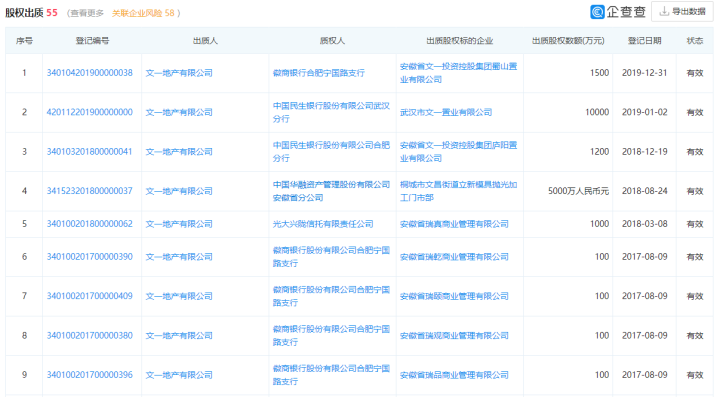The image size is (720, 397).
Task: Click the 股权出质 55 section title
Action: (x=31, y=13)
